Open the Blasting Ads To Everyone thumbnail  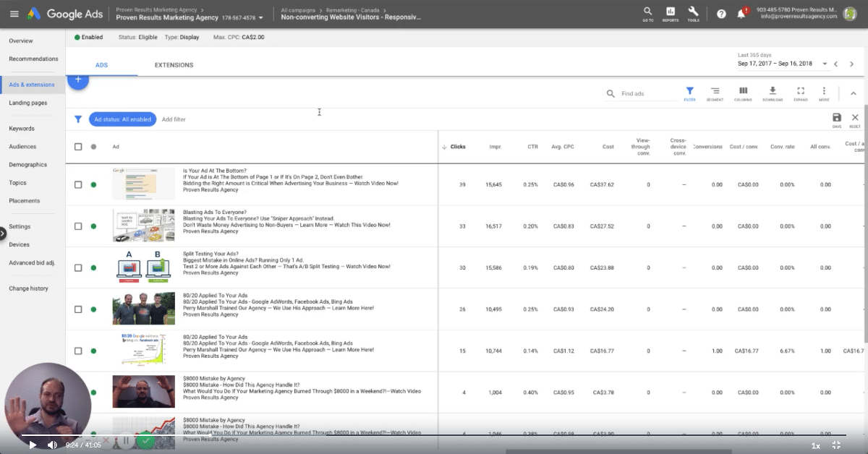[x=143, y=226]
